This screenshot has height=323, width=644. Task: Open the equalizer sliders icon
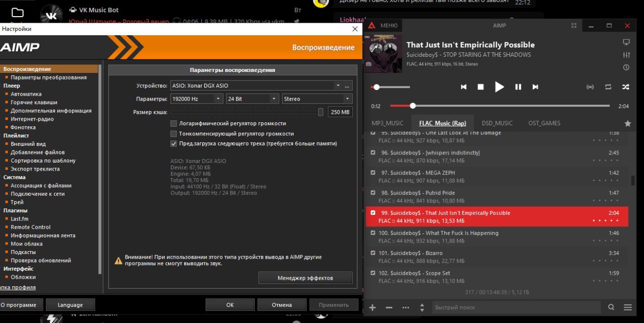click(x=626, y=55)
